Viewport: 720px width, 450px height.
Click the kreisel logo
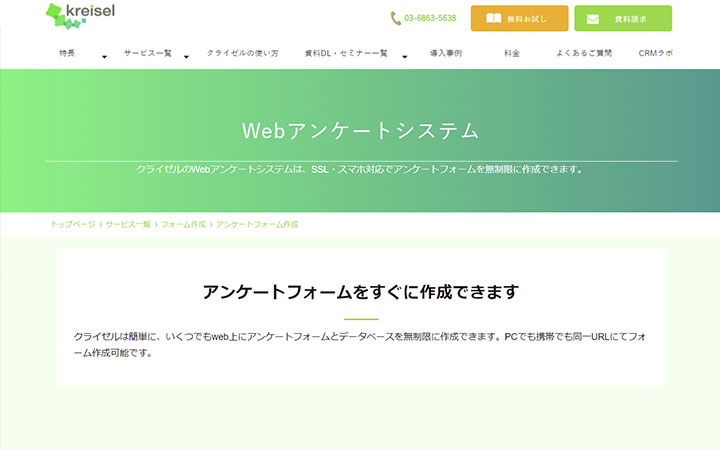(x=80, y=15)
